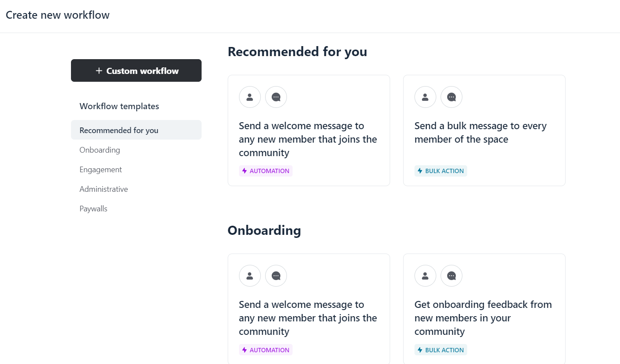The height and width of the screenshot is (364, 620).
Task: Click the member icon on onboarding feedback card
Action: pos(425,276)
